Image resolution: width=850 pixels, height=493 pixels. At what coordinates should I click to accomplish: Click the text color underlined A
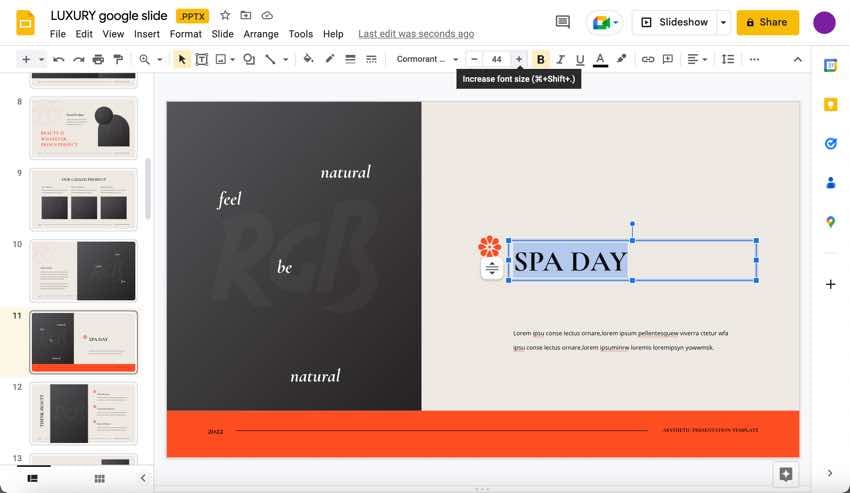click(600, 60)
